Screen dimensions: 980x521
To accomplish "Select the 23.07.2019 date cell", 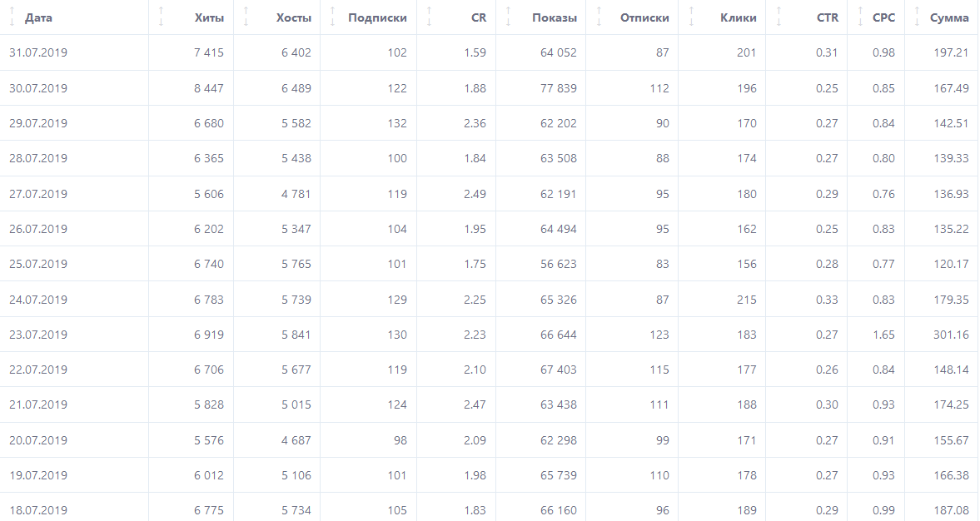I will tap(38, 335).
